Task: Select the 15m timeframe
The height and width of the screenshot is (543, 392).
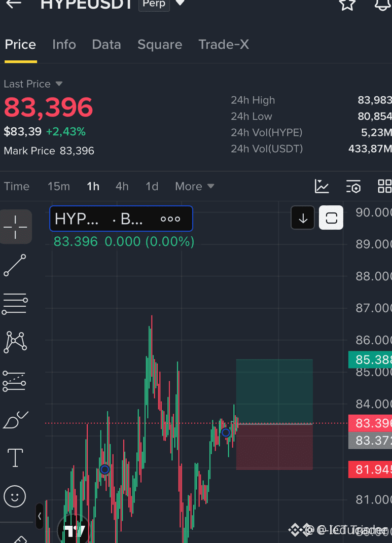Action: pyautogui.click(x=58, y=186)
